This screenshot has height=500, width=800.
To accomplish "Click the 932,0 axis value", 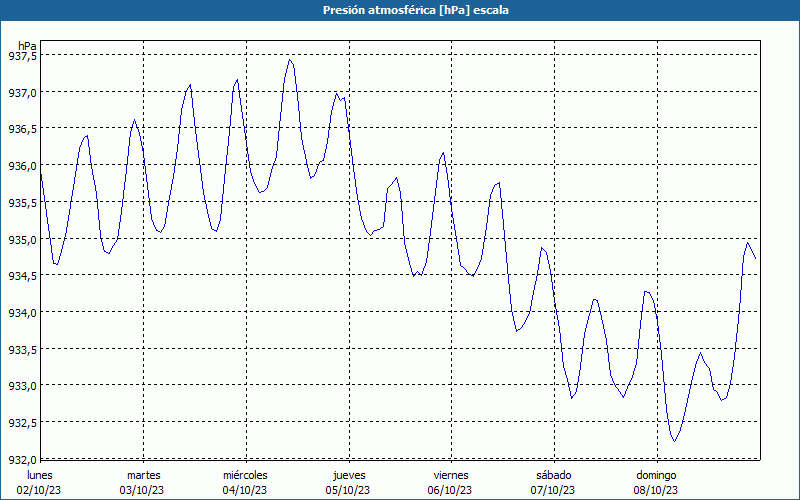I will (x=23, y=460).
